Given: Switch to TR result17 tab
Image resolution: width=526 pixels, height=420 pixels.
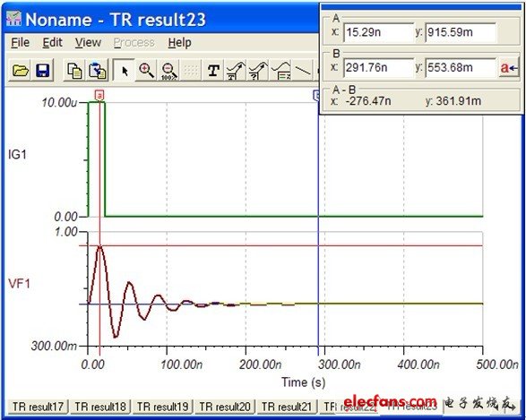Looking at the screenshot, I should click(38, 407).
